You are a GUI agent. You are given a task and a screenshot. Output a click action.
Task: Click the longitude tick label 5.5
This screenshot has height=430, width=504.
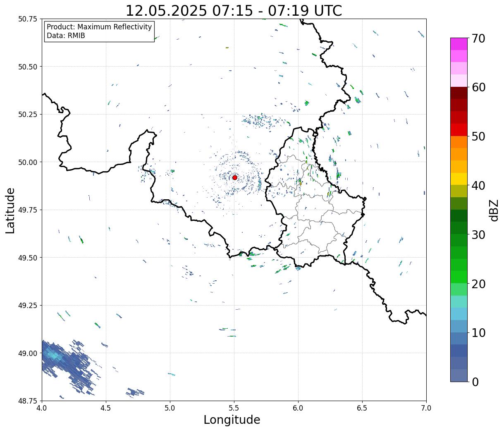[x=234, y=408]
